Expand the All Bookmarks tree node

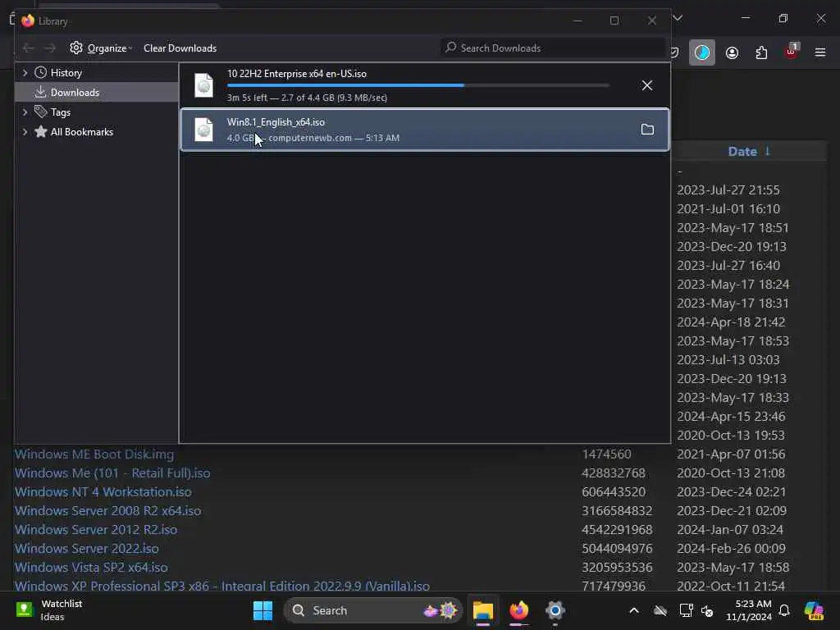(25, 132)
